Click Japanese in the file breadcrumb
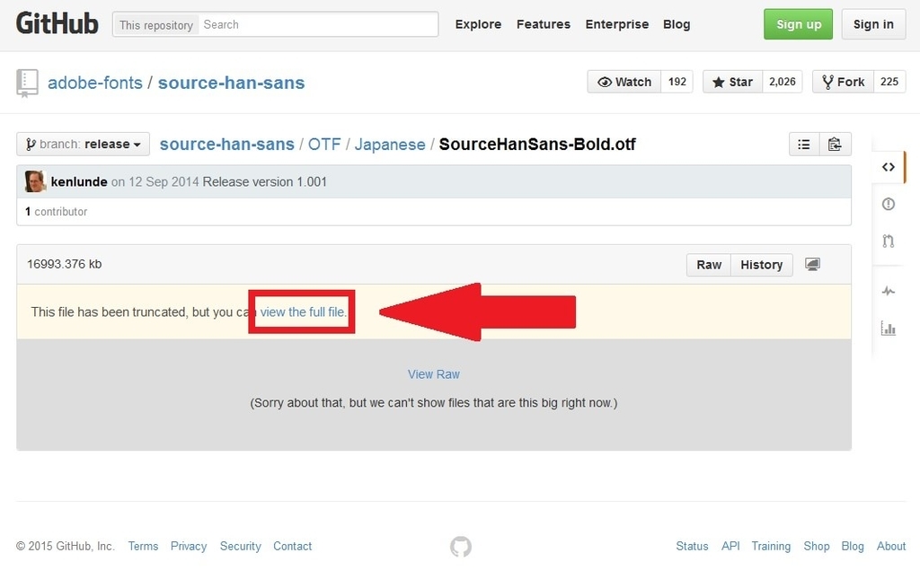 click(x=390, y=145)
